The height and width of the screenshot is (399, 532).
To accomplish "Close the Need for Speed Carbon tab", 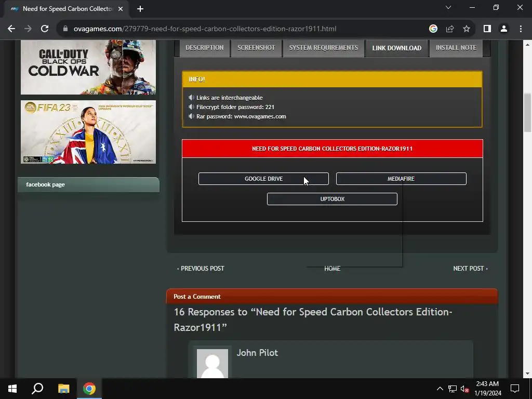I will [121, 9].
